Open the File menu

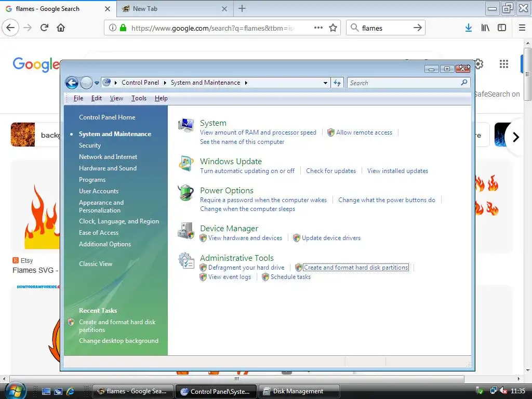coord(78,98)
